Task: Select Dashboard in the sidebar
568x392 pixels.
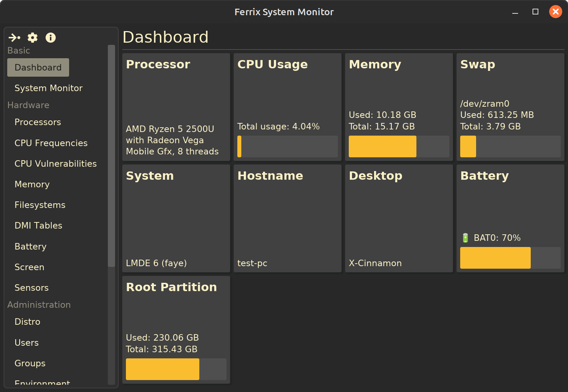Action: 38,68
